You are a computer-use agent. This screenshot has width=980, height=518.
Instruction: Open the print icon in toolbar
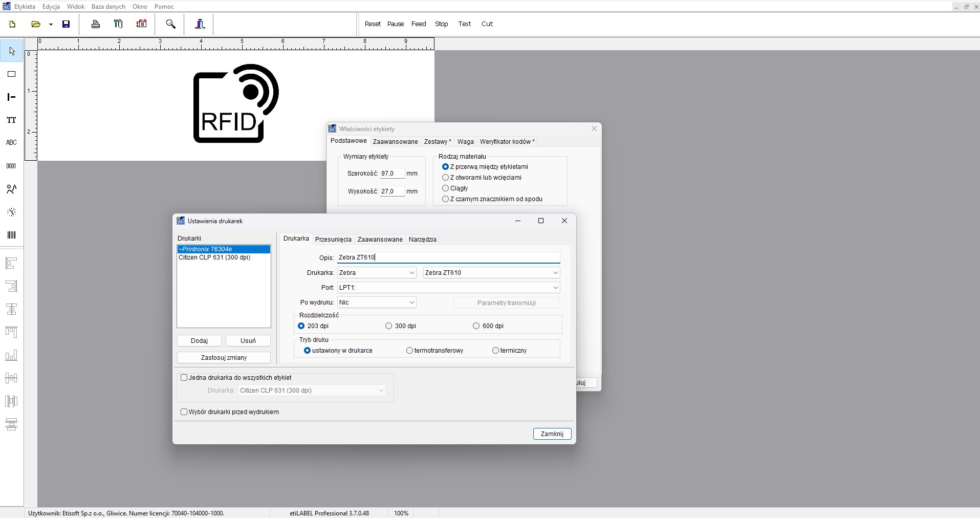(95, 24)
